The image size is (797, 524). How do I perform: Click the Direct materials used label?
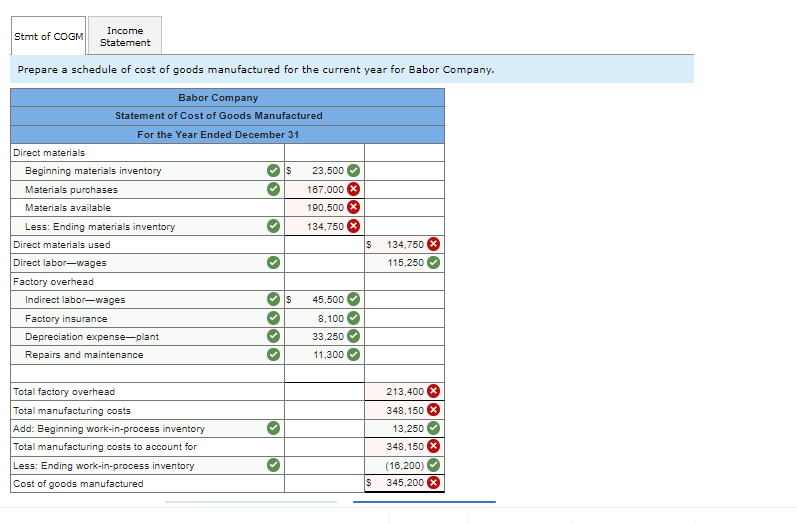tap(62, 244)
